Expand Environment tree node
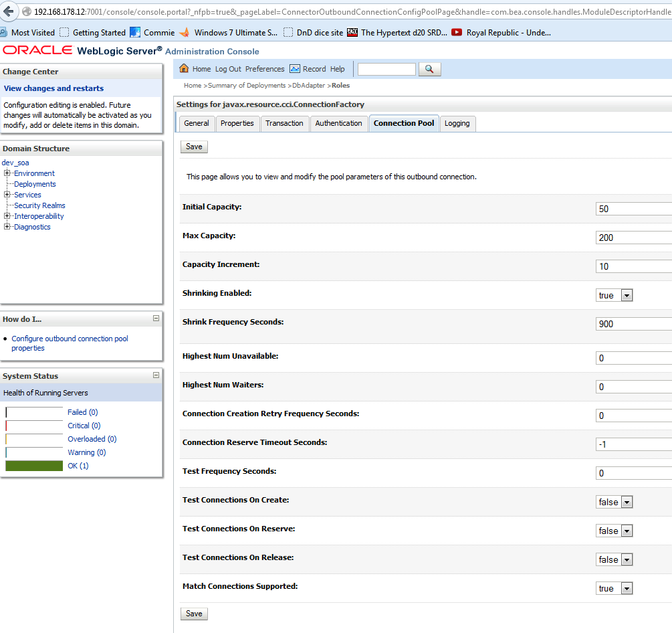672x633 pixels. click(7, 173)
